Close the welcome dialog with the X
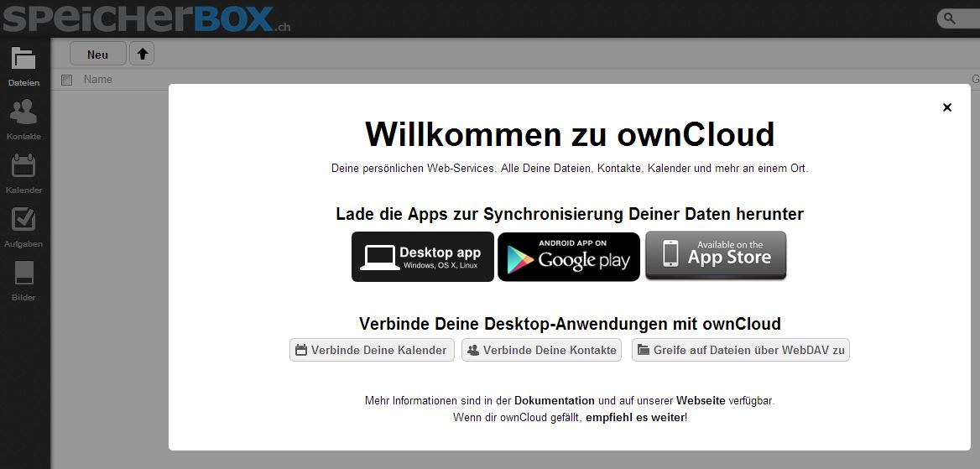 pyautogui.click(x=947, y=107)
